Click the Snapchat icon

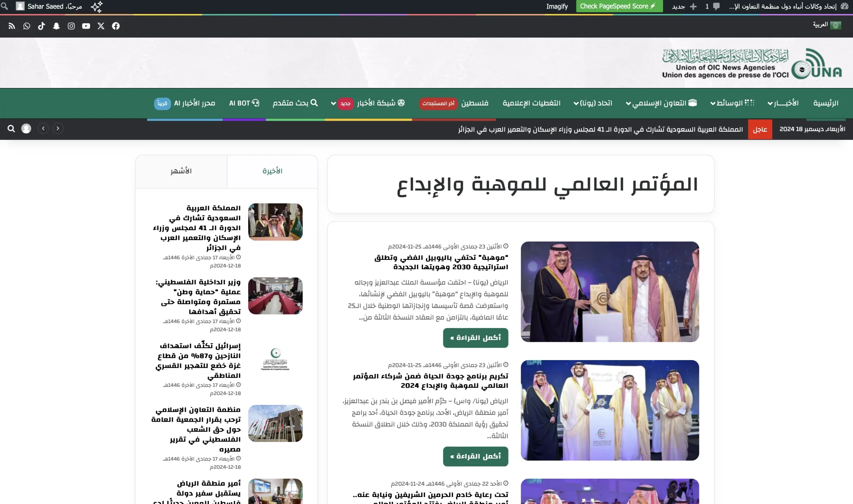(56, 26)
